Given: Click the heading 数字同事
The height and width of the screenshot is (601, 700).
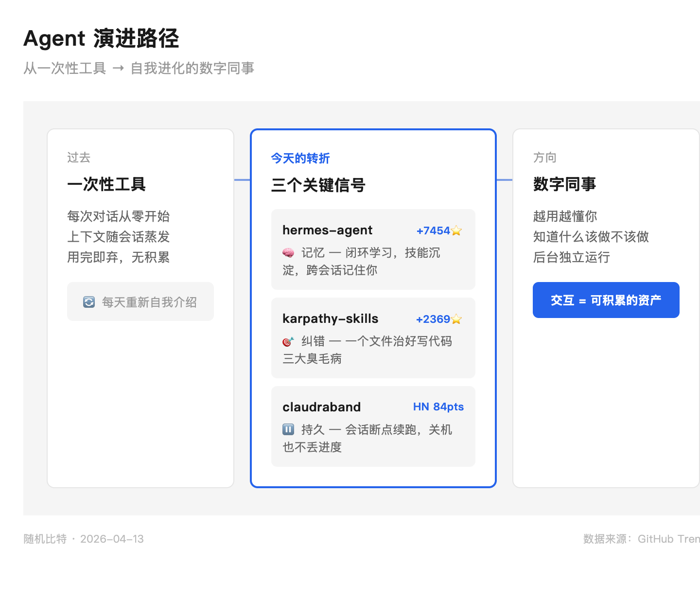Looking at the screenshot, I should coord(564,184).
